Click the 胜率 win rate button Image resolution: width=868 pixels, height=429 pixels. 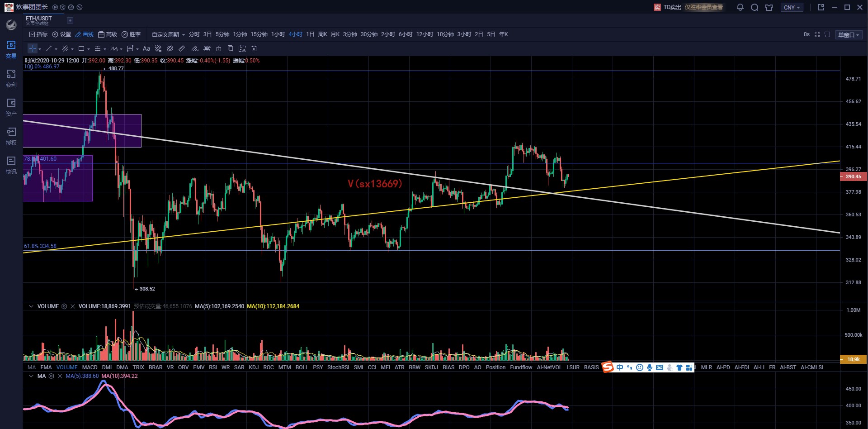pyautogui.click(x=131, y=34)
